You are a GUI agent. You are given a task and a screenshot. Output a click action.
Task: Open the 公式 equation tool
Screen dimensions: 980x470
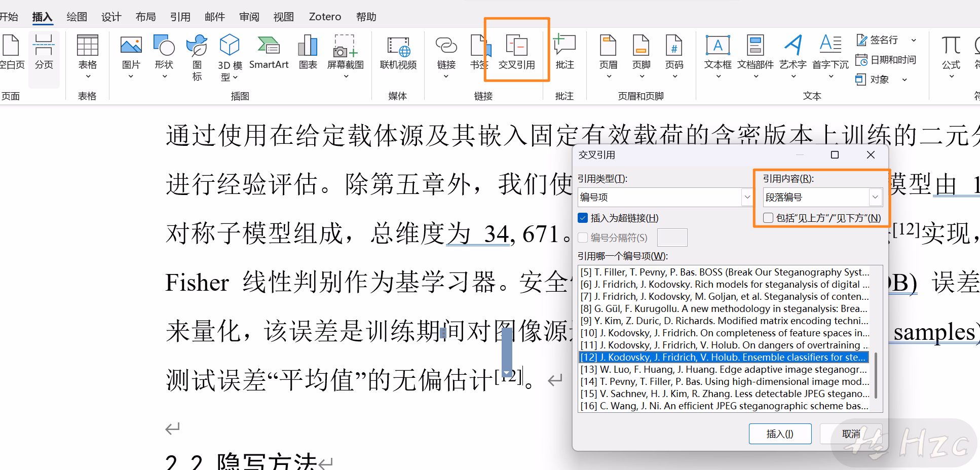click(x=951, y=56)
